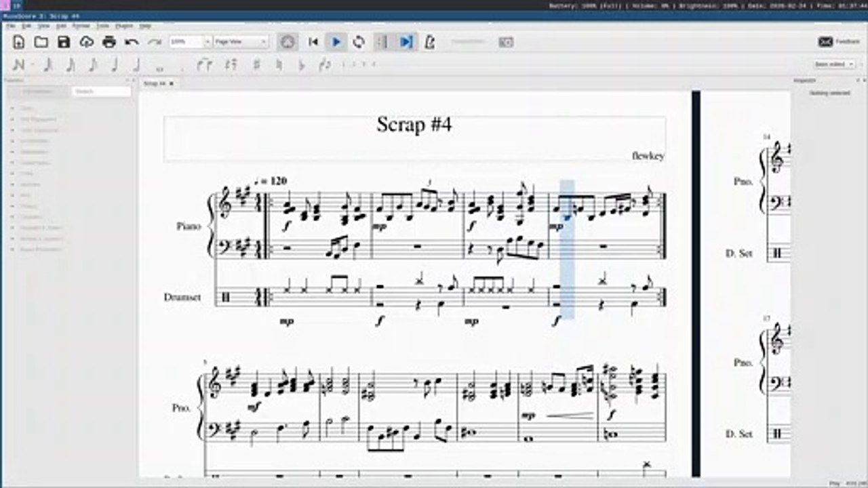868x488 pixels.
Task: Rewind playback to the start
Action: point(313,42)
